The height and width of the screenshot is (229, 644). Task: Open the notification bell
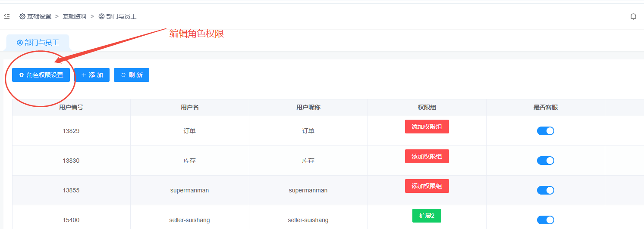pyautogui.click(x=633, y=16)
